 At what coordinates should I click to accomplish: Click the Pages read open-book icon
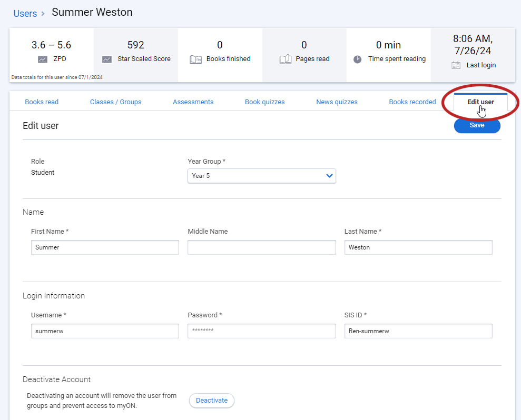pyautogui.click(x=286, y=59)
